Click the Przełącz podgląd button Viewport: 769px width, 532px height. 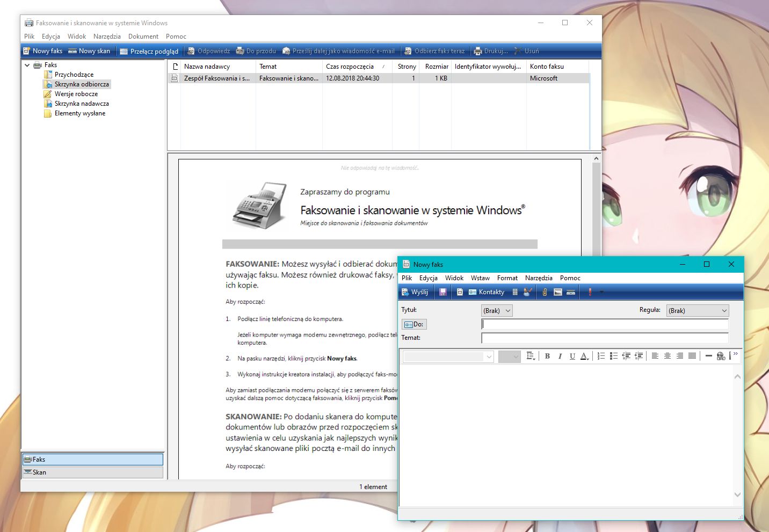click(x=149, y=52)
